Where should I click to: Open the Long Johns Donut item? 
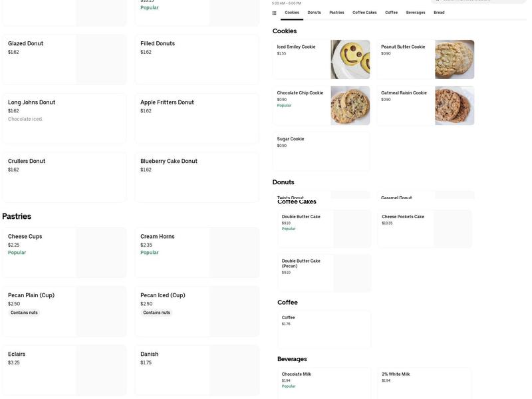coord(64,118)
